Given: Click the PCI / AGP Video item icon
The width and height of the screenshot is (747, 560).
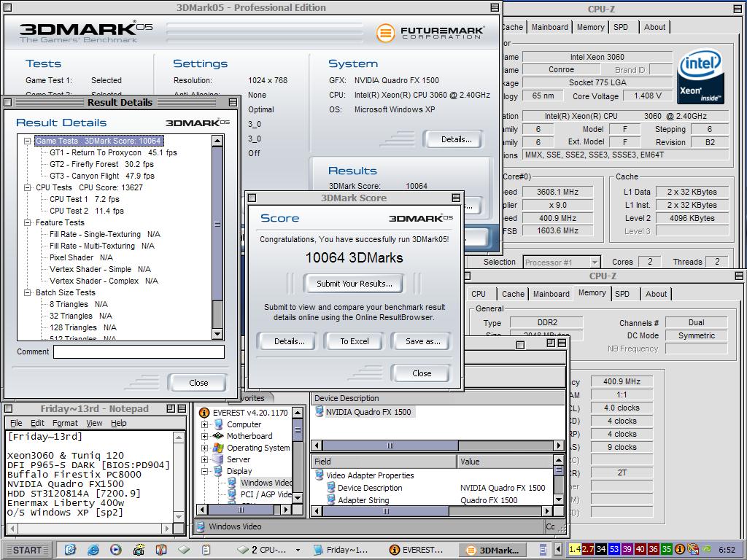Looking at the screenshot, I should pos(232,494).
